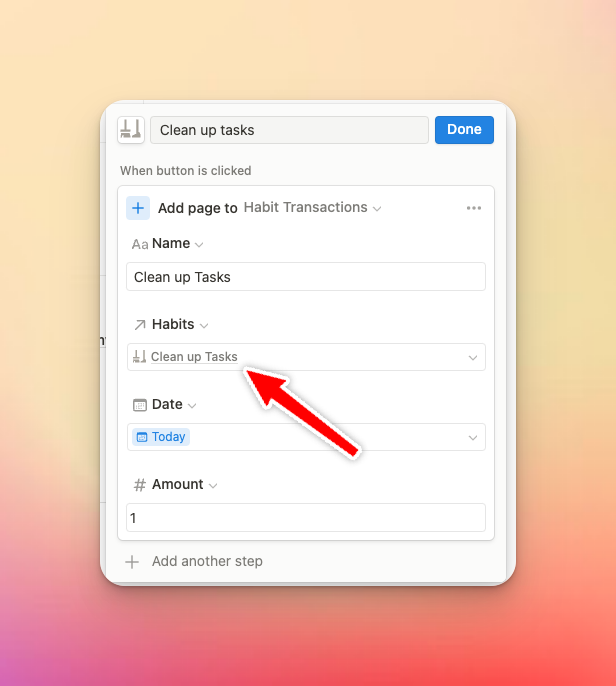Click the broom icon in Habits field

[x=139, y=357]
